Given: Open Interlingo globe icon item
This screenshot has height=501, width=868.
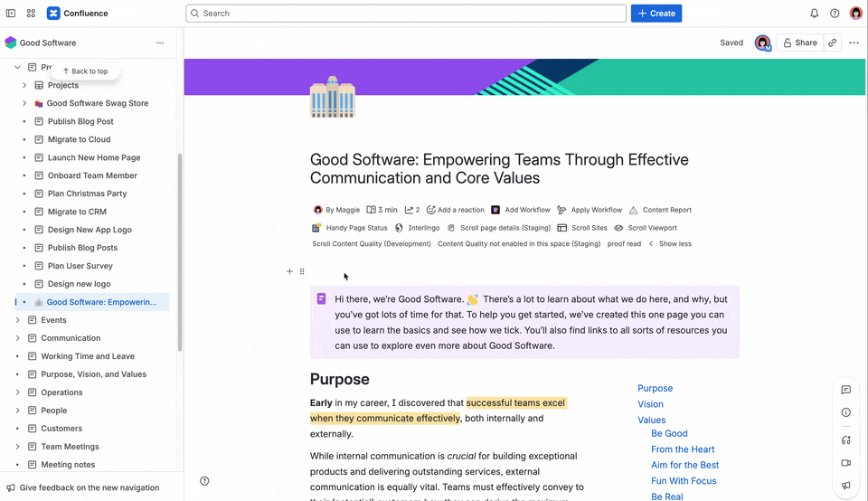Looking at the screenshot, I should (x=417, y=228).
